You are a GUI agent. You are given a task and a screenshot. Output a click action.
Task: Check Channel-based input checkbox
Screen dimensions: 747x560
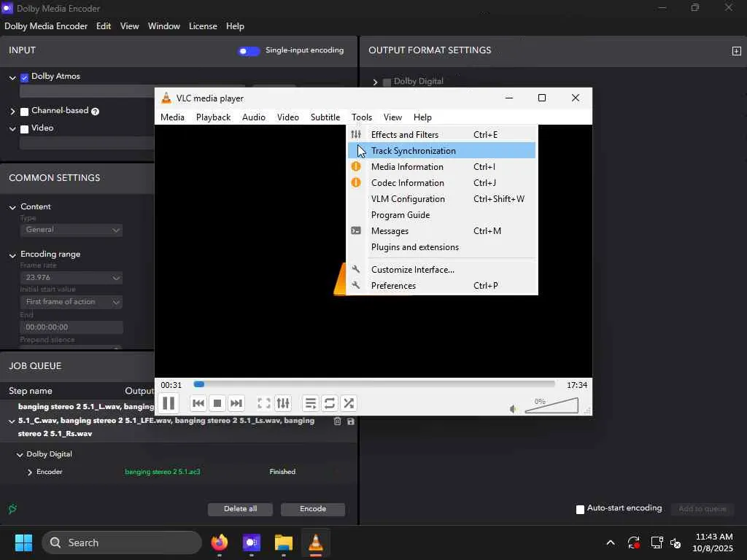[x=25, y=112]
